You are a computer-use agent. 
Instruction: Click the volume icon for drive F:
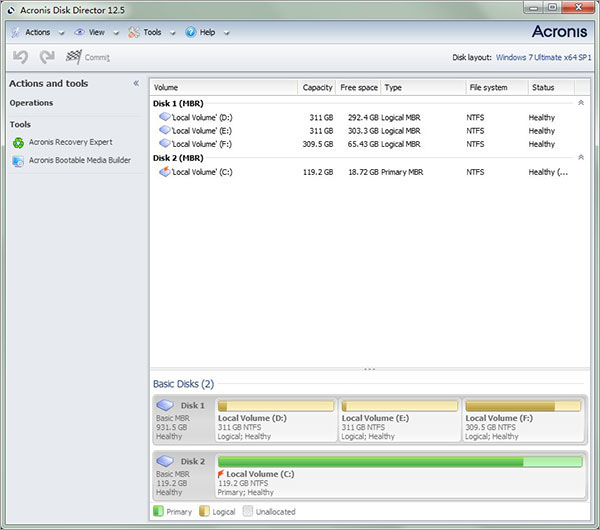165,144
